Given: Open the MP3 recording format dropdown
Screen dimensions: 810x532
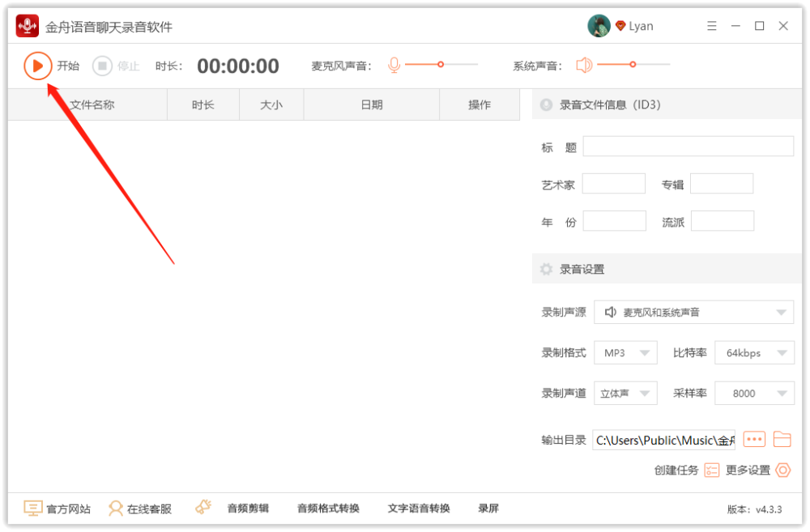Looking at the screenshot, I should coord(625,353).
